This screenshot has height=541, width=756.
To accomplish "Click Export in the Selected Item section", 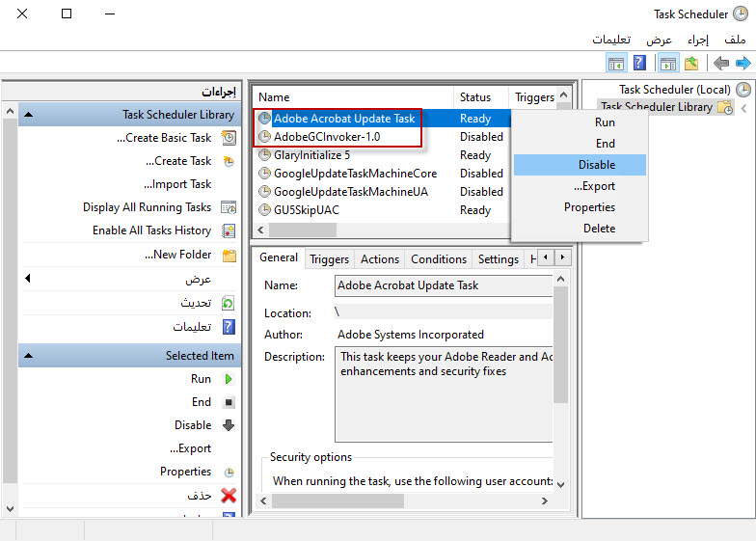I will tap(191, 448).
